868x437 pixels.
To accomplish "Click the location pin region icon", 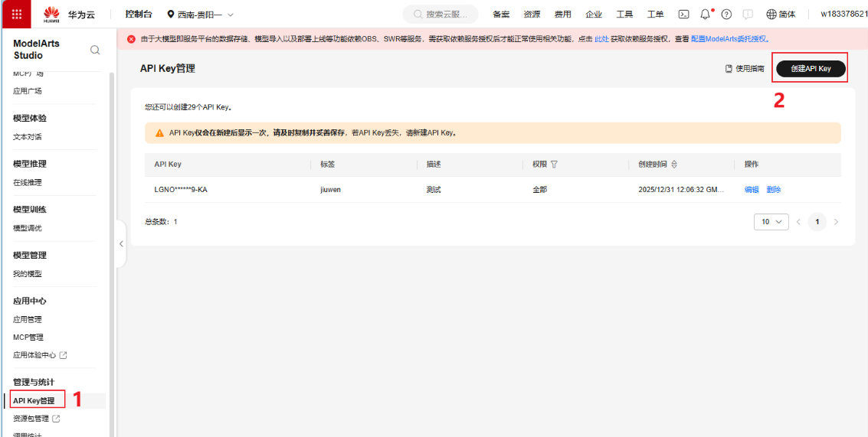I will 171,15.
